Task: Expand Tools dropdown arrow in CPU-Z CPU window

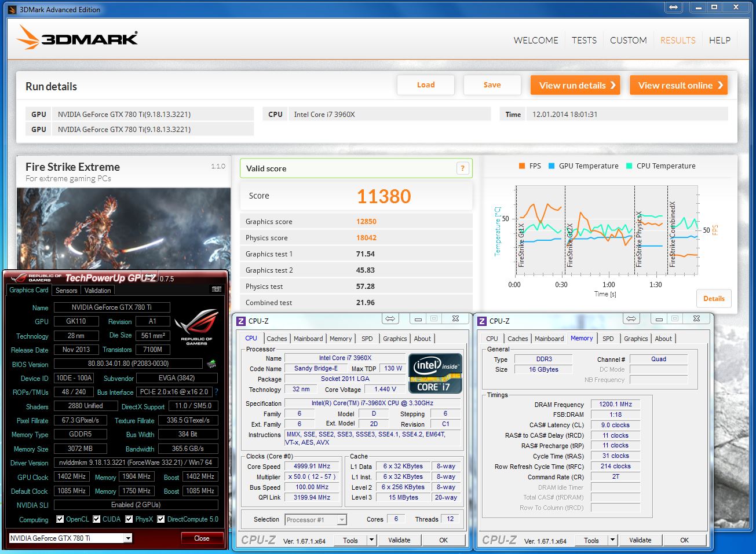Action: point(371,540)
